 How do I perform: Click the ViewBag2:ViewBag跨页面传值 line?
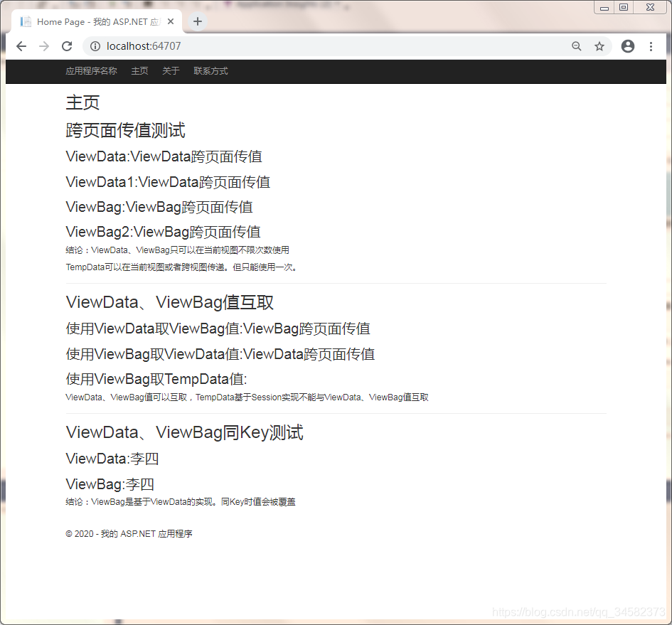(x=164, y=232)
